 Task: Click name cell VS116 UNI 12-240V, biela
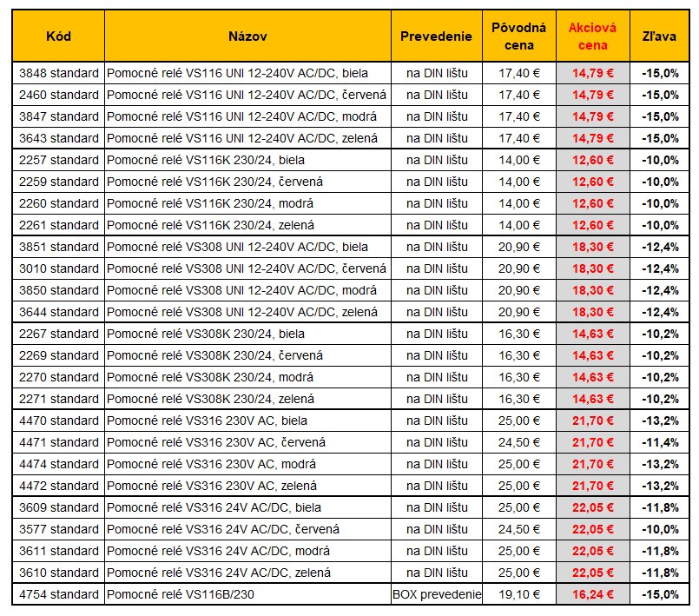click(247, 73)
